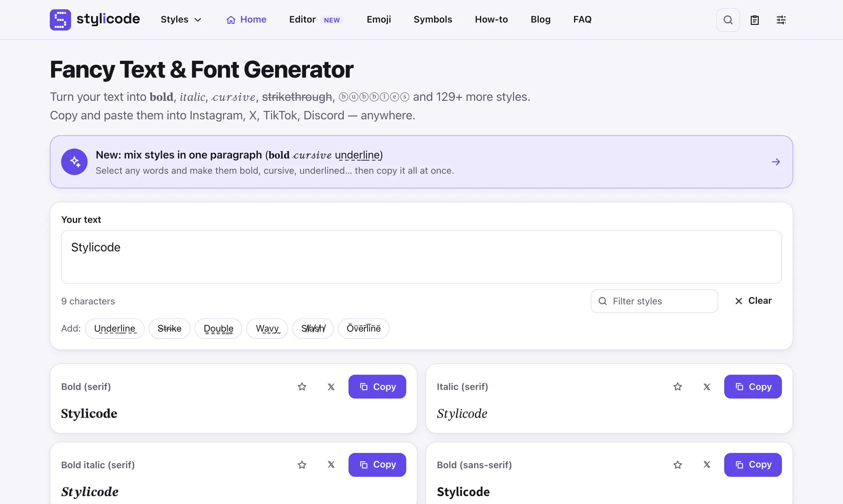
Task: Add Strike decoration
Action: tap(169, 328)
